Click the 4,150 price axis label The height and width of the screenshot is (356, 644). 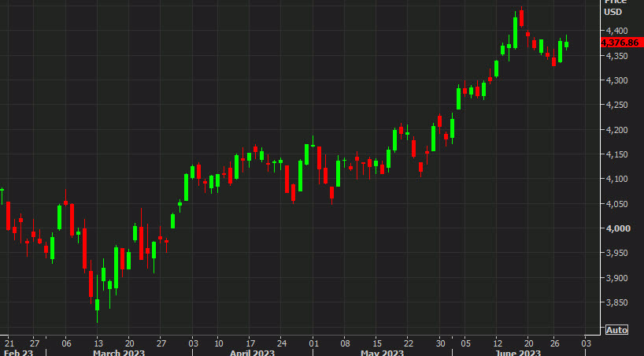click(617, 154)
